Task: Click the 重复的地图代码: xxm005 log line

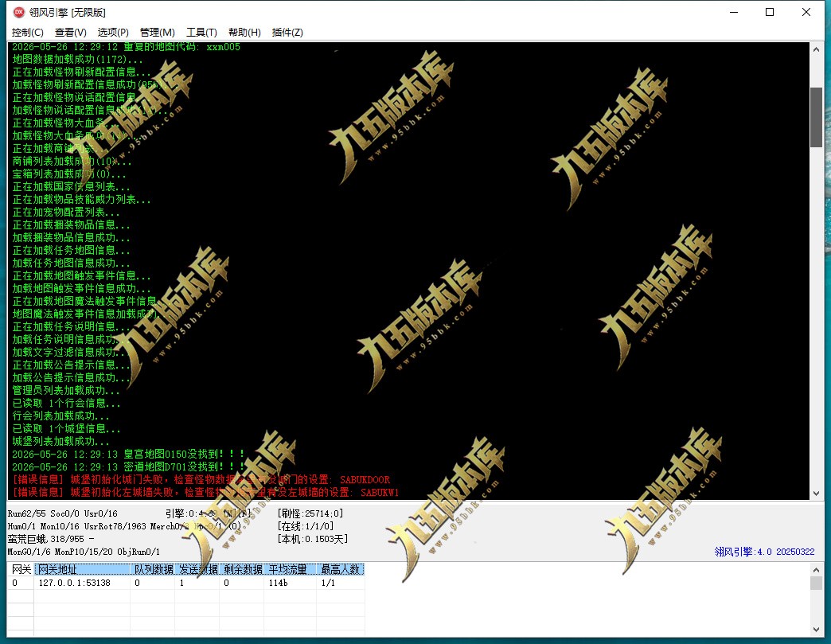Action: 126,47
